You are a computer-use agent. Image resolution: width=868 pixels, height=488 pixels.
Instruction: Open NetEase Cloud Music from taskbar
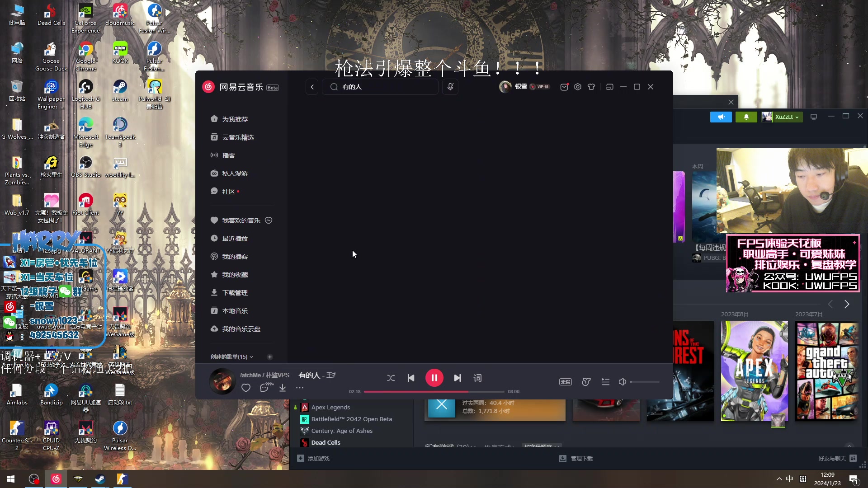click(56, 479)
